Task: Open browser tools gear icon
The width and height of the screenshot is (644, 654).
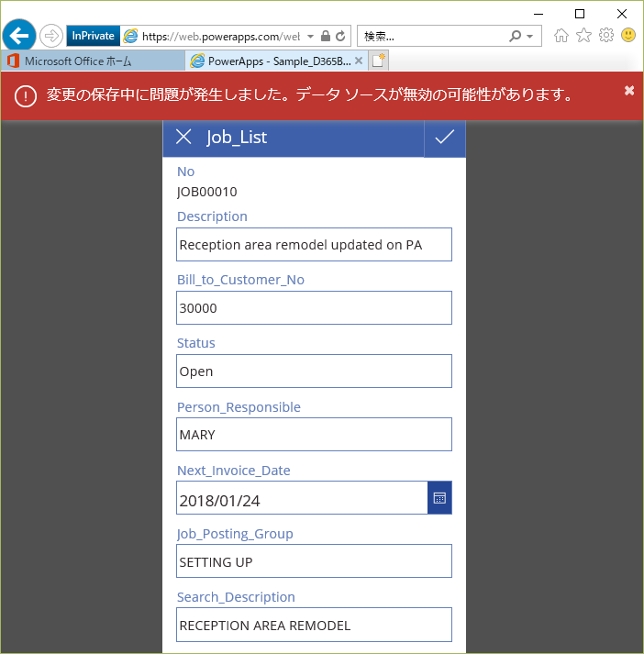Action: pos(606,35)
